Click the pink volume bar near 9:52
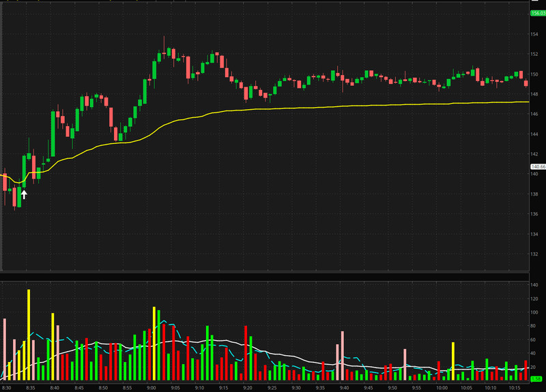 [x=405, y=365]
